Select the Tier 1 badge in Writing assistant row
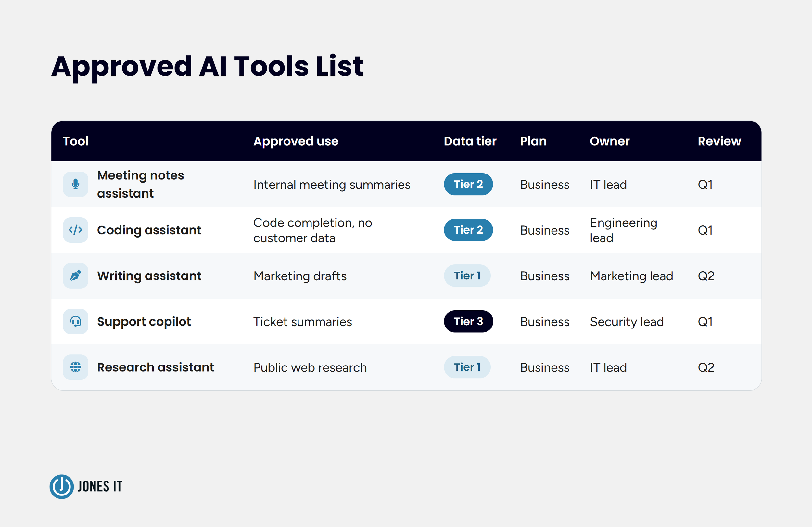812x527 pixels. coord(467,276)
